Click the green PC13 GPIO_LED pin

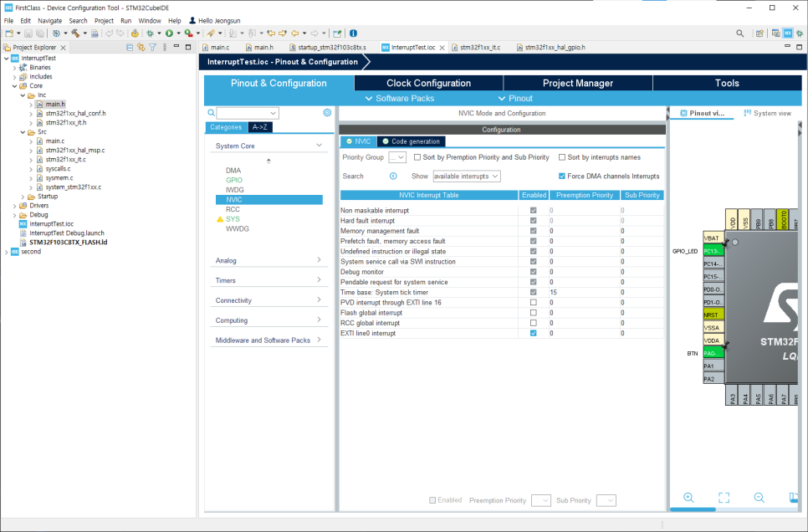[x=713, y=251]
